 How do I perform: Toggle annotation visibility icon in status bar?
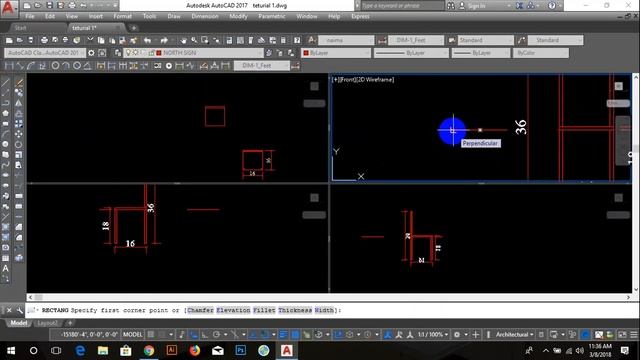388,335
